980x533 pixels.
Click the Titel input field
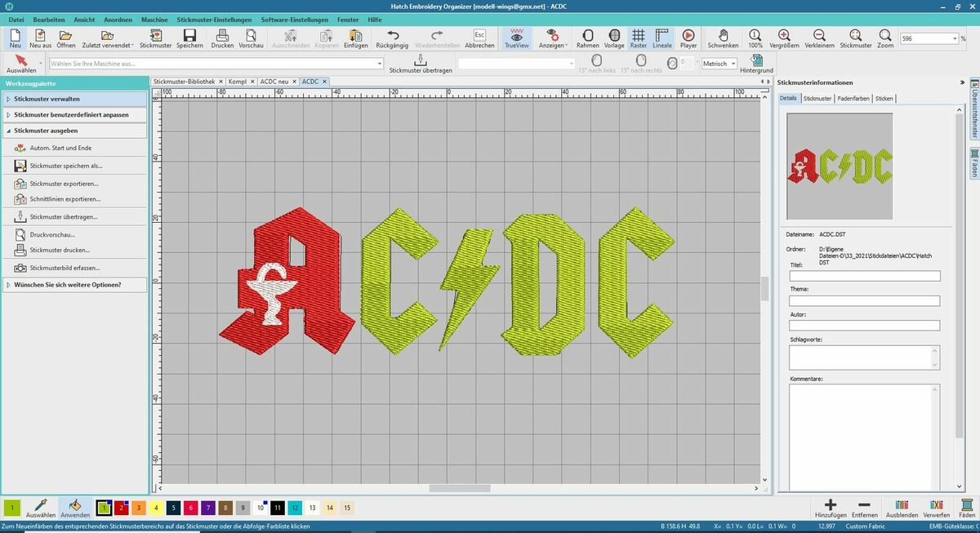pyautogui.click(x=865, y=276)
